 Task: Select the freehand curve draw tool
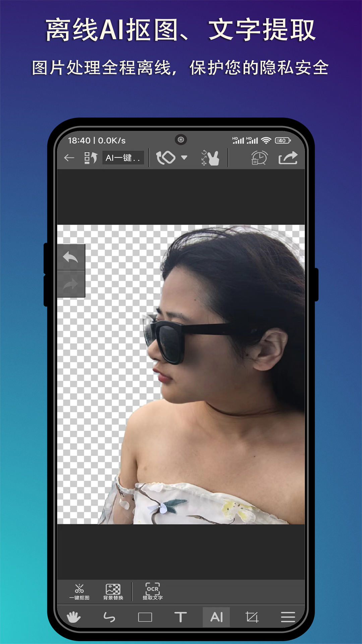point(109,617)
